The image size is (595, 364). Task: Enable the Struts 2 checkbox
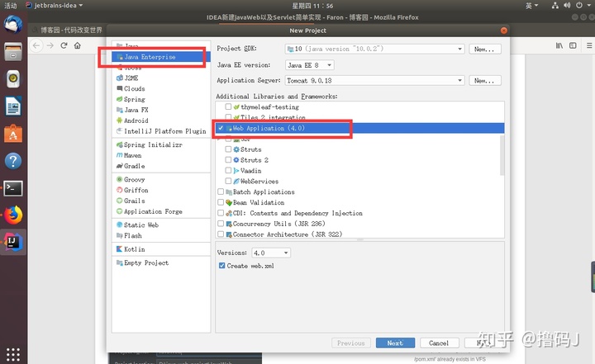coord(228,159)
